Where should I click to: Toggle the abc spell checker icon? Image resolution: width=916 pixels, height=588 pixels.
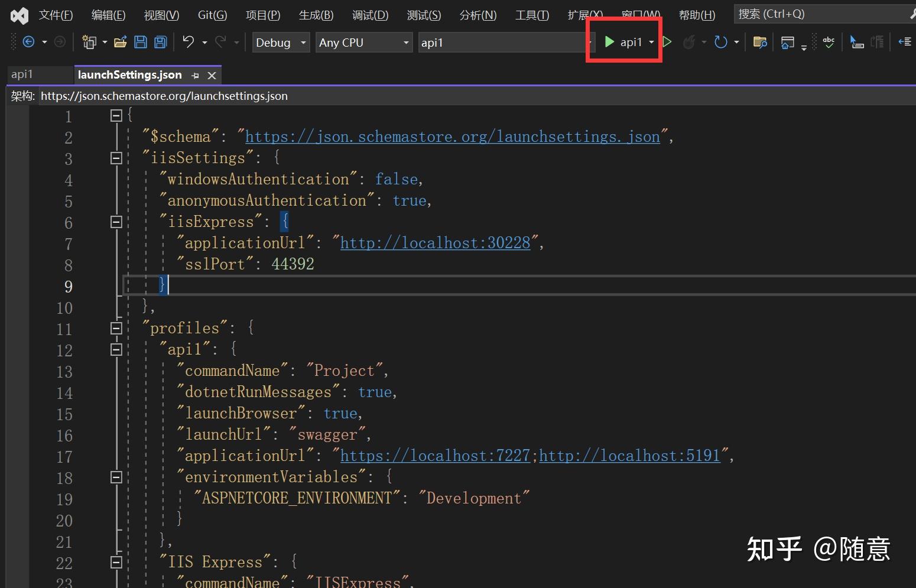point(829,42)
